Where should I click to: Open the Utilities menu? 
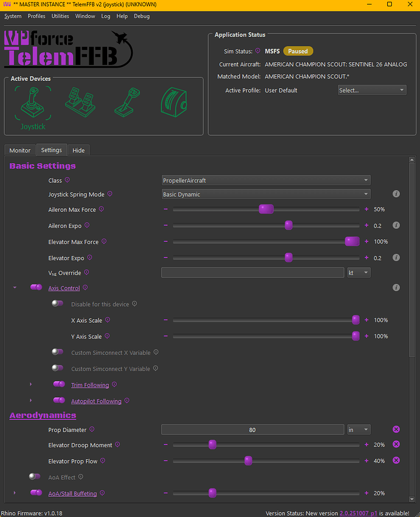pos(60,16)
